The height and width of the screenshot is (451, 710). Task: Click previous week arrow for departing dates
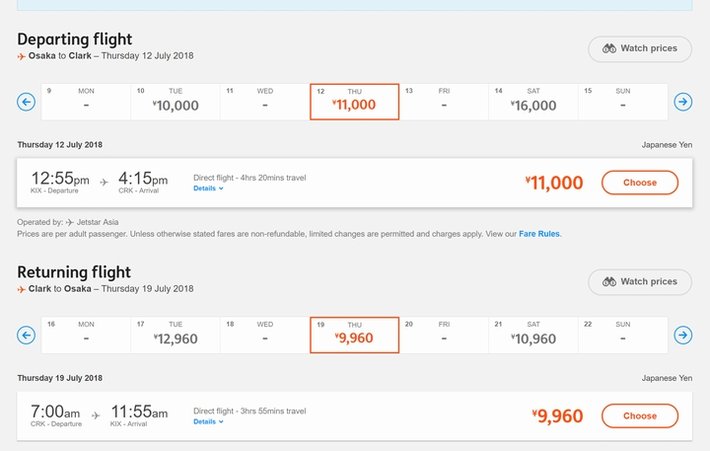(x=27, y=101)
